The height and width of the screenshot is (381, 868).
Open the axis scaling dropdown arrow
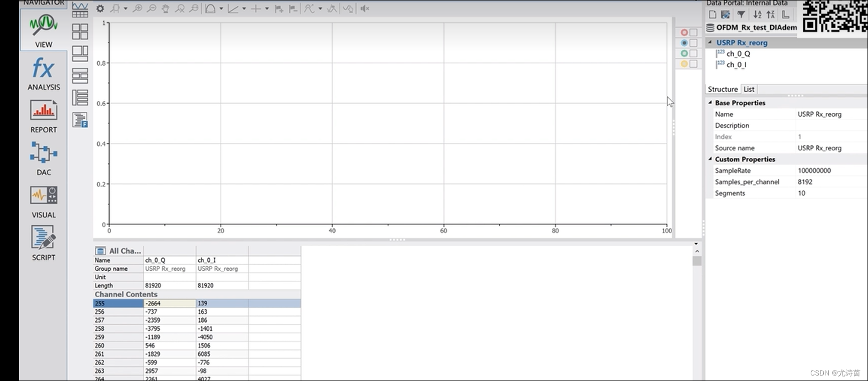[244, 9]
